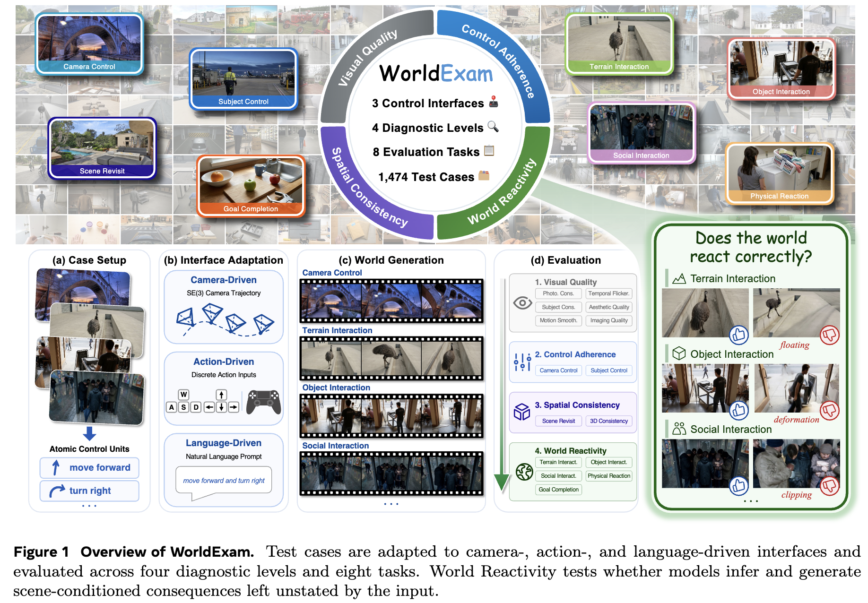Click the D key icon

coord(196,407)
